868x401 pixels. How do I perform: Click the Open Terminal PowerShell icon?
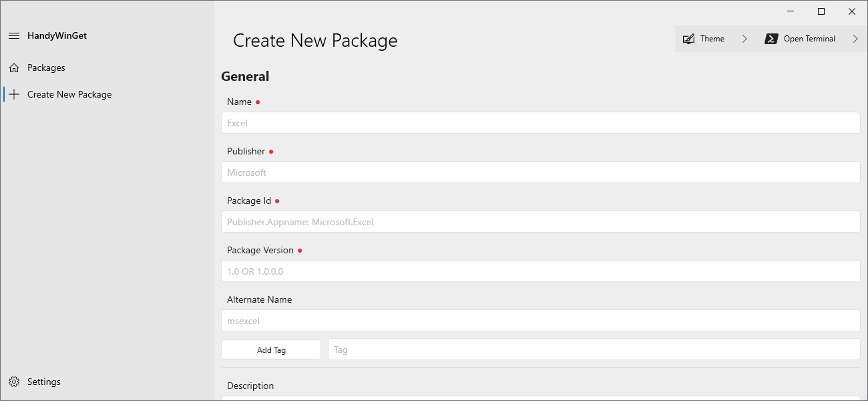point(771,39)
